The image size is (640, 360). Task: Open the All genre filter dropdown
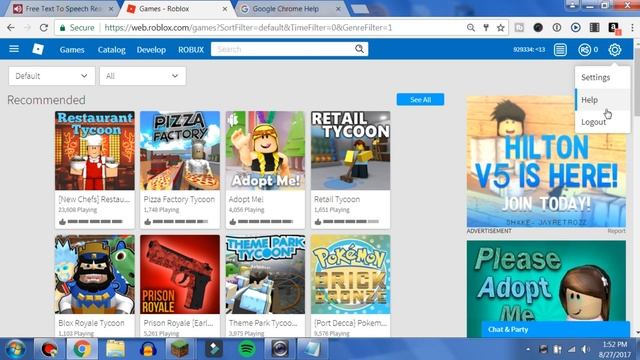[x=142, y=76]
